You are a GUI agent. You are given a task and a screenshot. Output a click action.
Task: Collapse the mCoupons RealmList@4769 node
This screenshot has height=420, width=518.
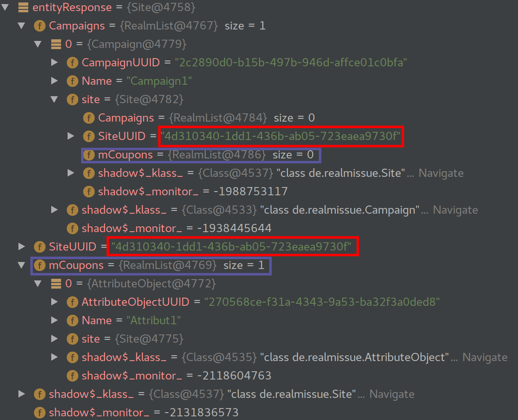tap(21, 265)
